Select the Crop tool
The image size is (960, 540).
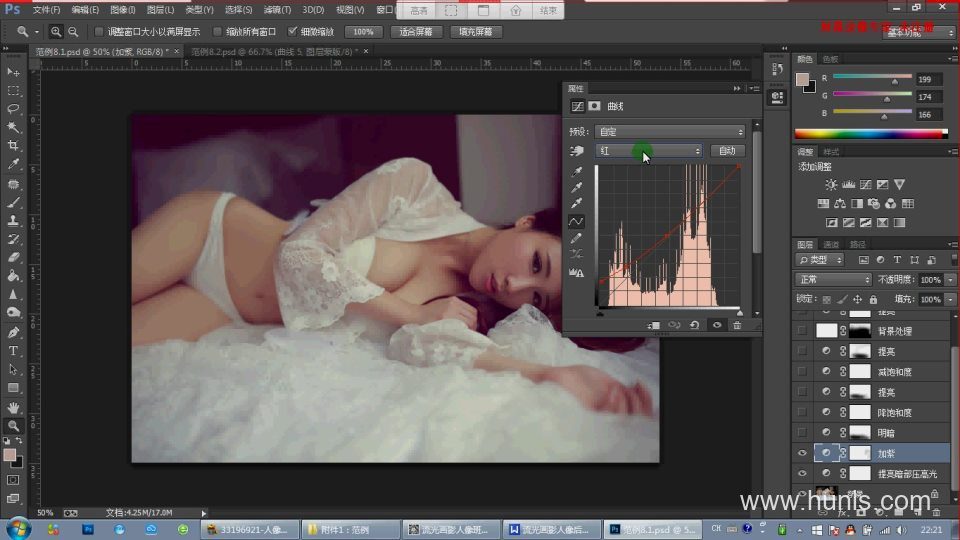[x=13, y=146]
